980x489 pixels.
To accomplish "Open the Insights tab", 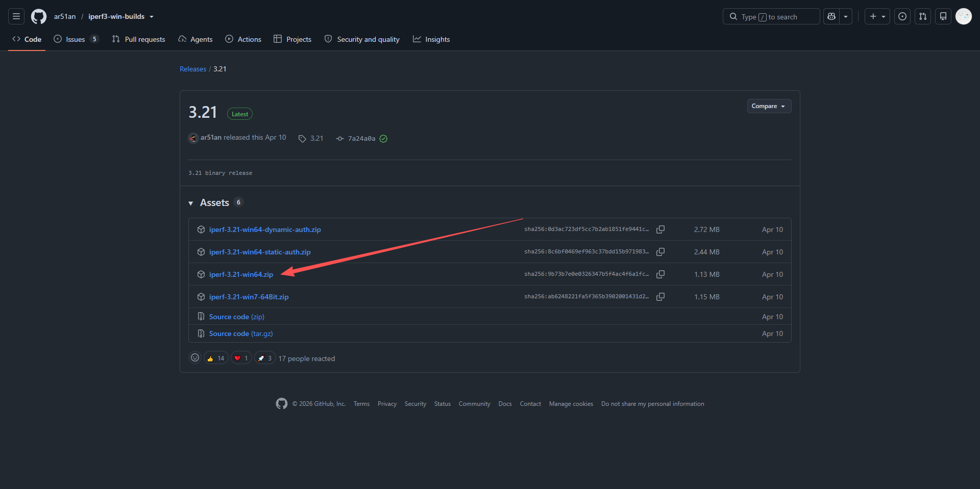I will pyautogui.click(x=431, y=39).
